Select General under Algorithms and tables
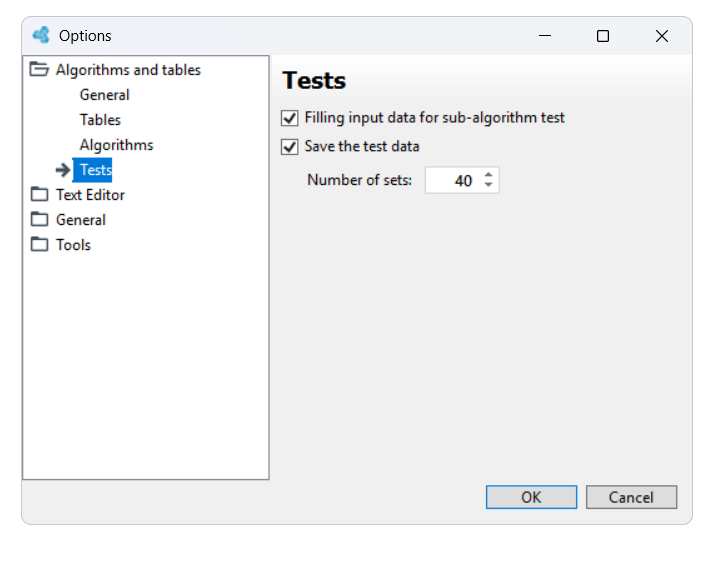 (105, 95)
